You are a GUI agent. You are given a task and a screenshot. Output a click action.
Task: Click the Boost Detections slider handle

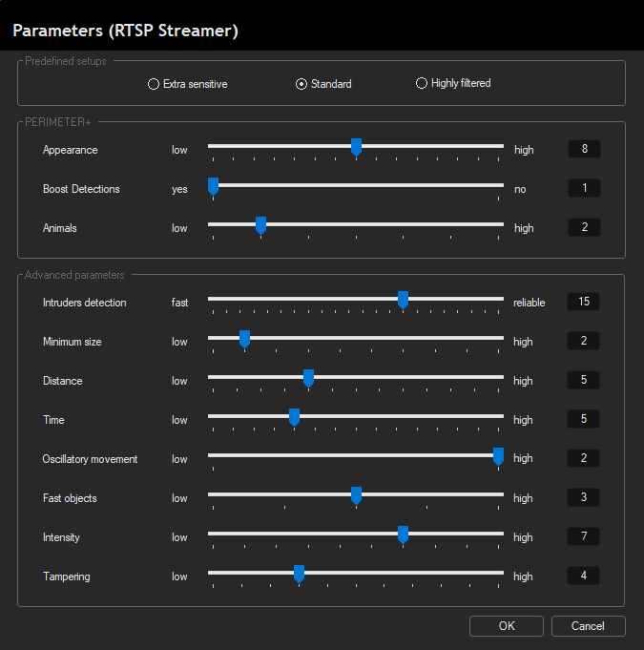point(213,186)
